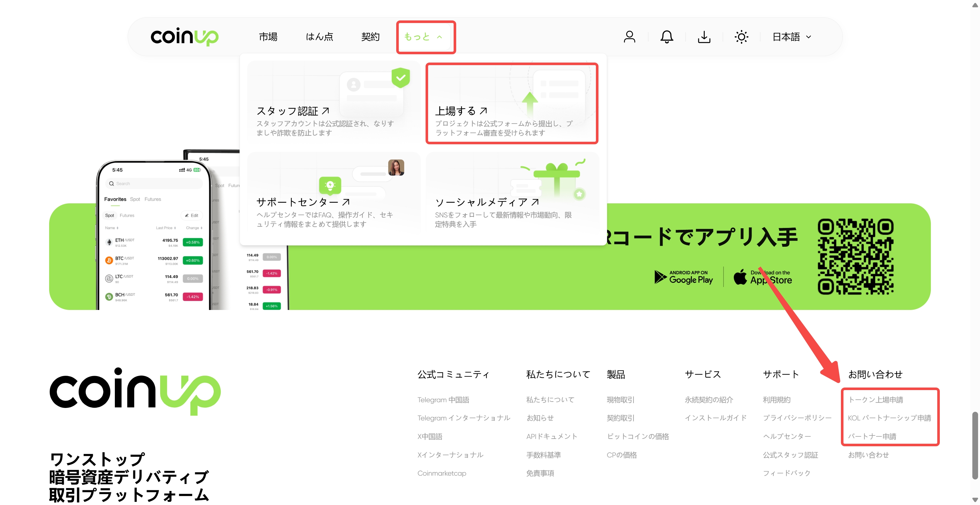Open 契約取引 footer link
The image size is (980, 505).
coord(620,418)
